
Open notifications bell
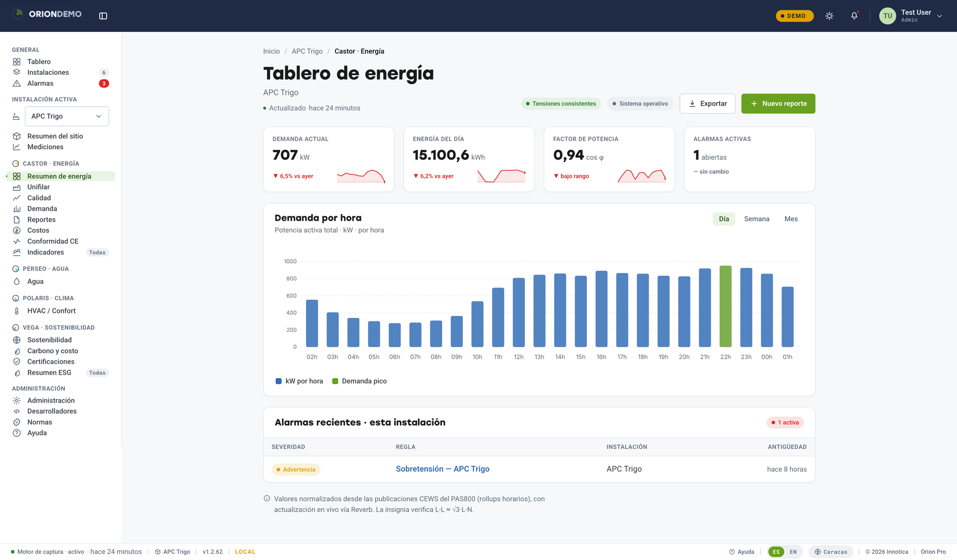click(854, 16)
